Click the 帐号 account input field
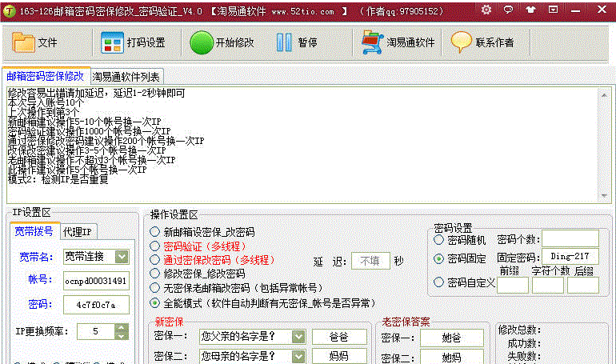Screen dimensions: 616x364 [95, 281]
